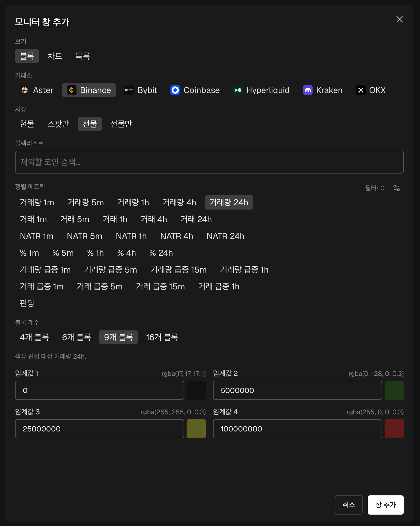Viewport: 420px width, 526px height.
Task: Select 6개 블록 count
Action: [x=76, y=337]
